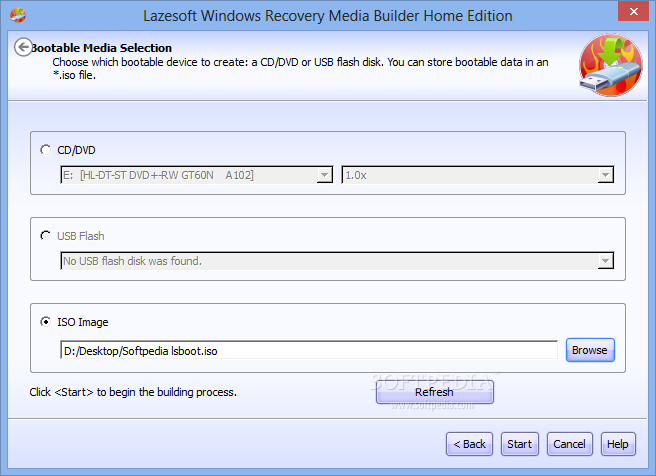
Task: Click the 'Bootable Media Selection' heading
Action: click(x=102, y=48)
